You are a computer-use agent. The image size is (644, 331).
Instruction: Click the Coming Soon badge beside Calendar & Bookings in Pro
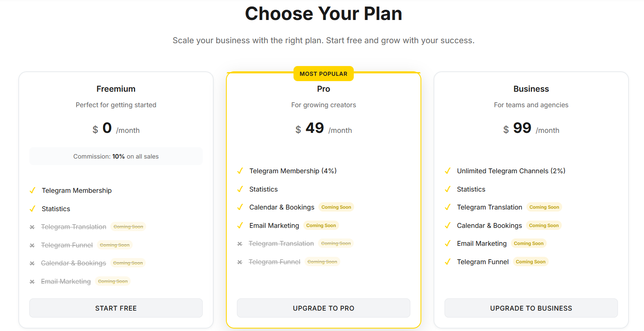pos(336,207)
